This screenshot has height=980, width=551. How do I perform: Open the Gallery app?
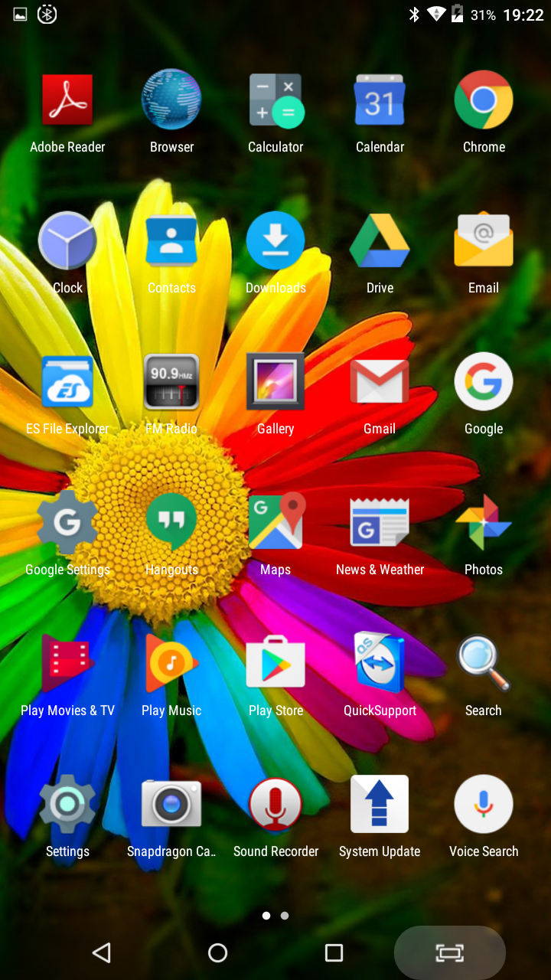275,382
